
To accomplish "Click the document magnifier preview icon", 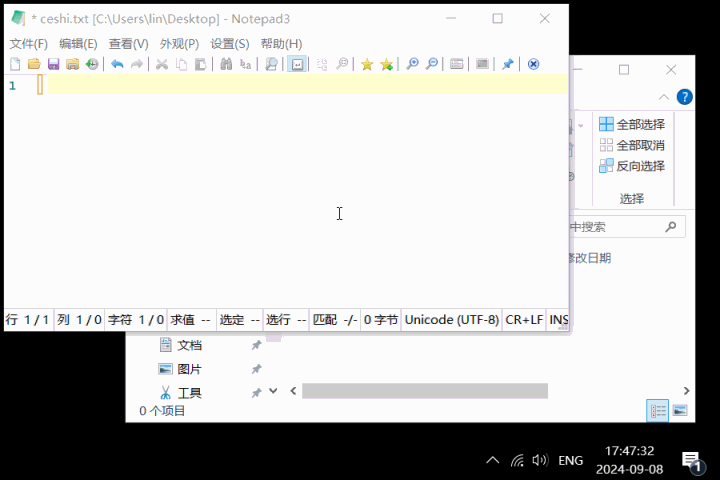I will pyautogui.click(x=271, y=64).
